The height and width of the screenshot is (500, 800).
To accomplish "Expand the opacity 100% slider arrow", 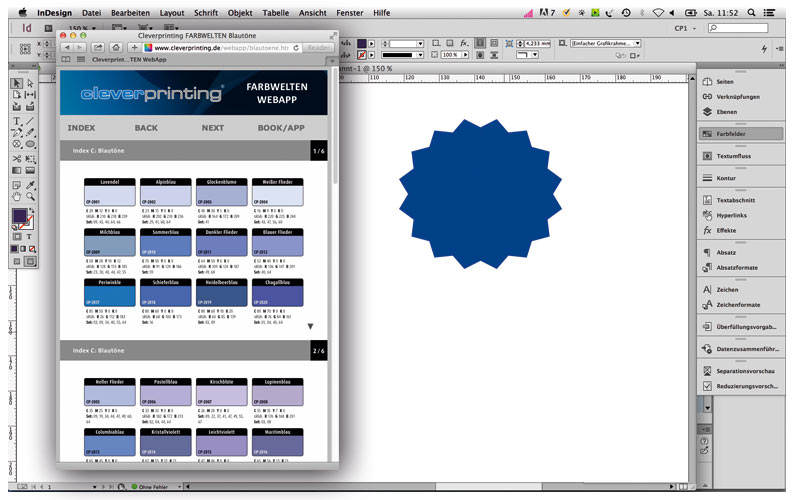I will 465,55.
